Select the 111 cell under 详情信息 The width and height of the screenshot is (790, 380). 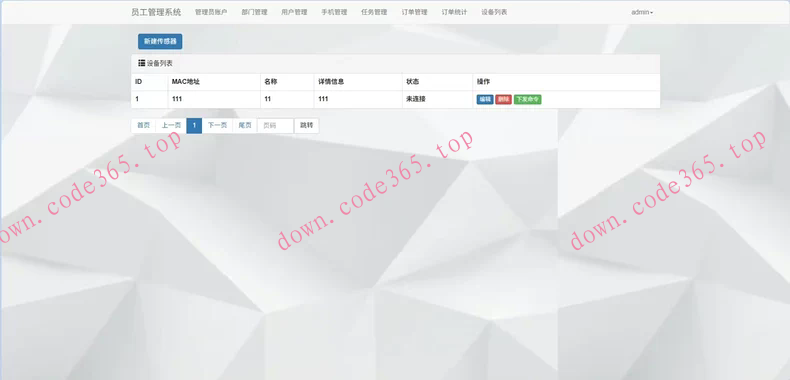tap(358, 99)
